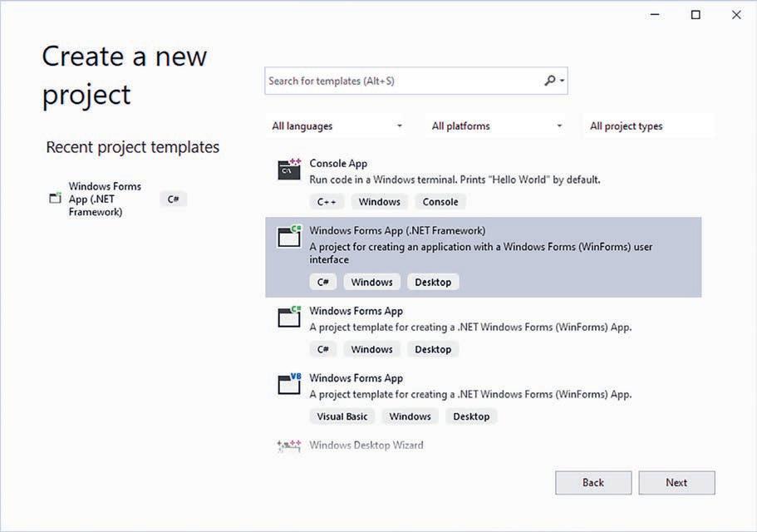Click the VB Windows Forms App template icon
Image resolution: width=757 pixels, height=532 pixels.
(289, 384)
